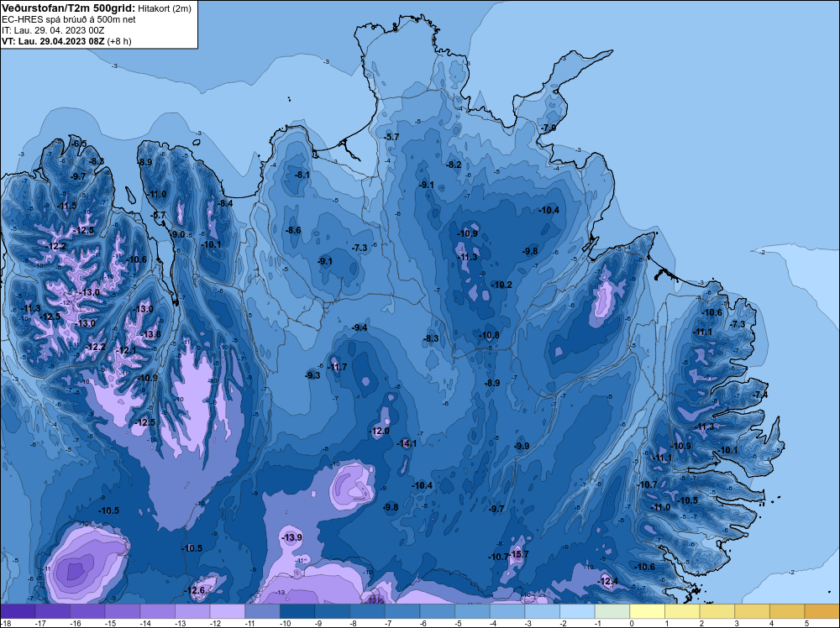Screen dimensions: 840x628
Task: Click the legend swatch between -5 and -4
Action: coord(472,611)
